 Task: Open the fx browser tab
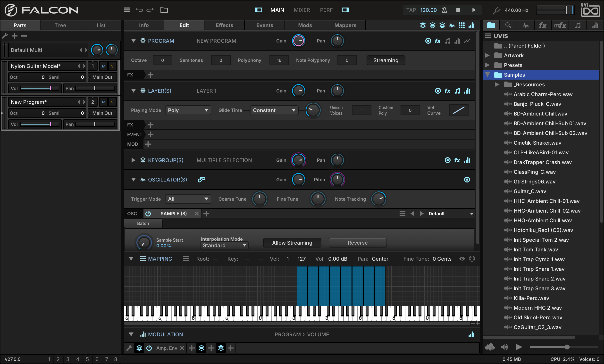point(543,25)
